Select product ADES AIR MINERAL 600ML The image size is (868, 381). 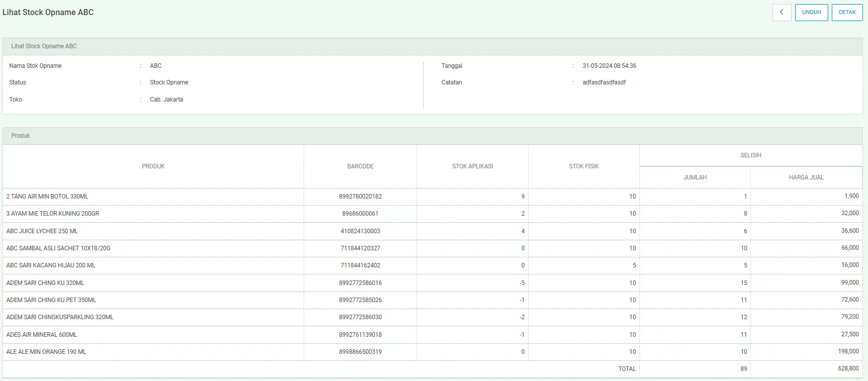(42, 335)
